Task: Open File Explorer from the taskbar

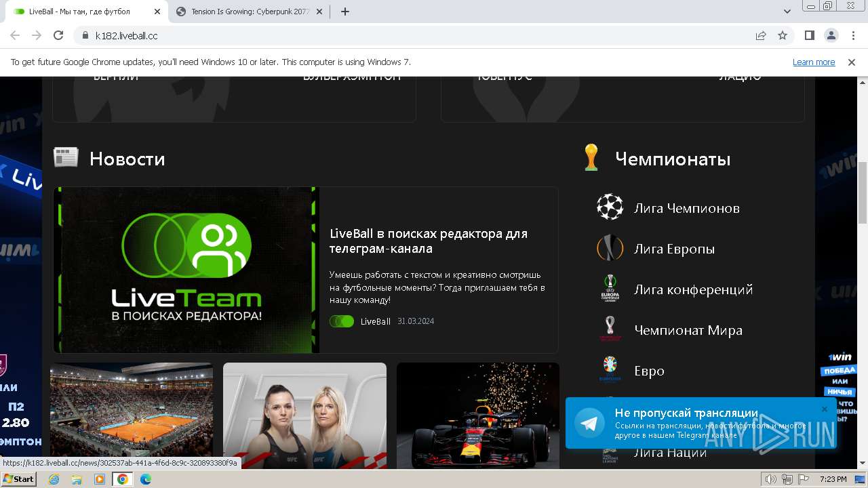Action: [x=77, y=479]
